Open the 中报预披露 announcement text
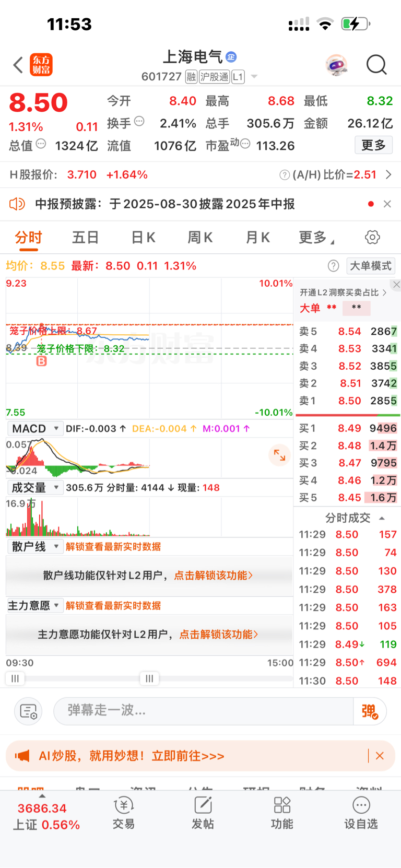The image size is (401, 868). pyautogui.click(x=165, y=204)
